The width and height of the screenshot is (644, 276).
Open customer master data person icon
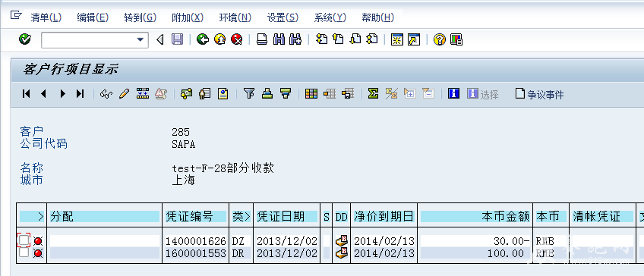coord(204,94)
